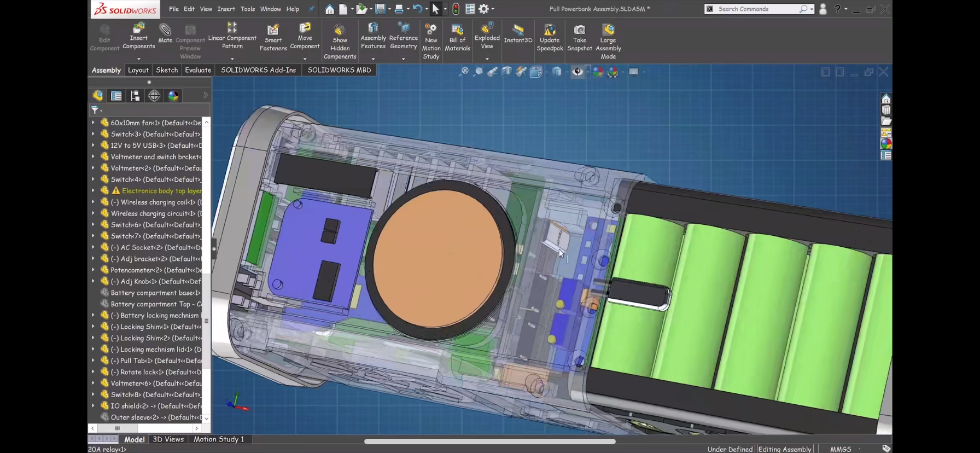
Task: Switch to the 3D Views tab
Action: [x=168, y=439]
